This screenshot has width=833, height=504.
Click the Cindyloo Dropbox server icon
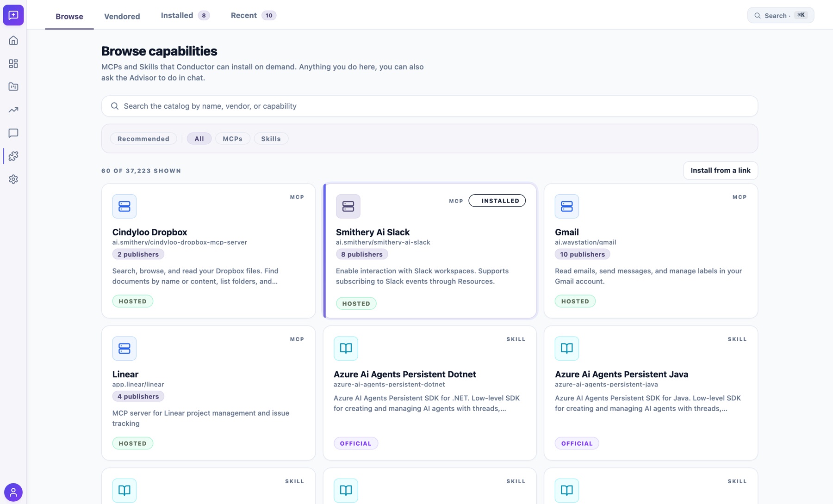coord(124,206)
